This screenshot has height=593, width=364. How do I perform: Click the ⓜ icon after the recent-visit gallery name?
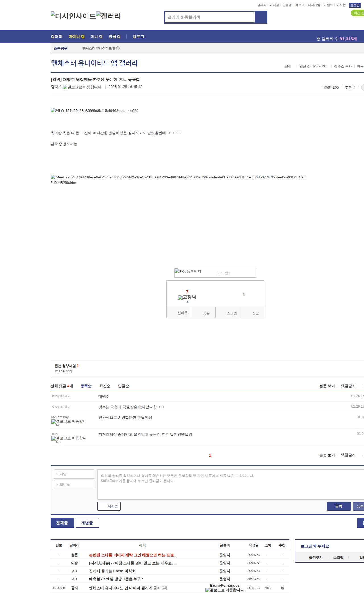(118, 48)
